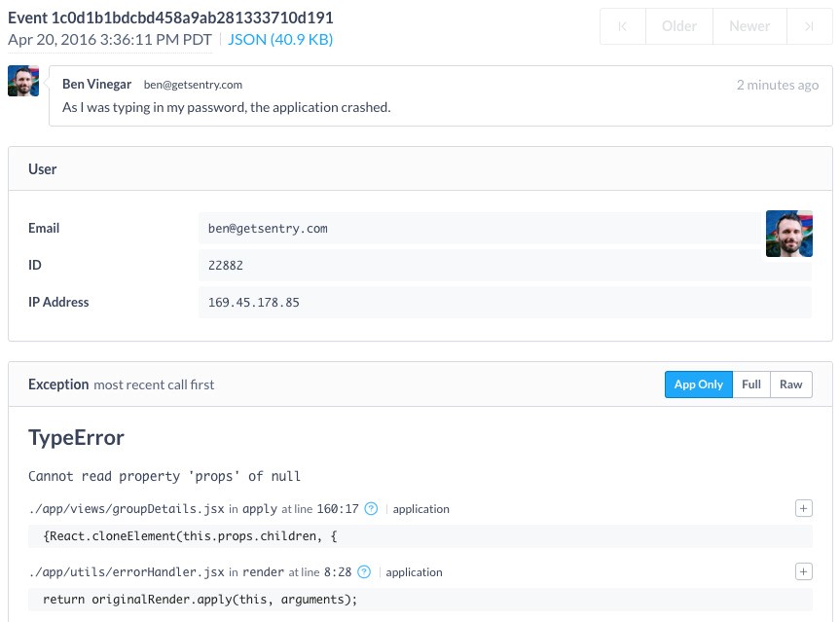The width and height of the screenshot is (840, 622).
Task: Jump to the oldest event arrow
Action: tap(623, 26)
